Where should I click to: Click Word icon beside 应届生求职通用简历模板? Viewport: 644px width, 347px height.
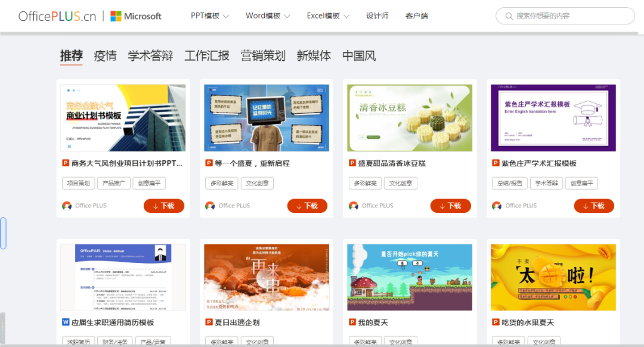click(x=66, y=323)
